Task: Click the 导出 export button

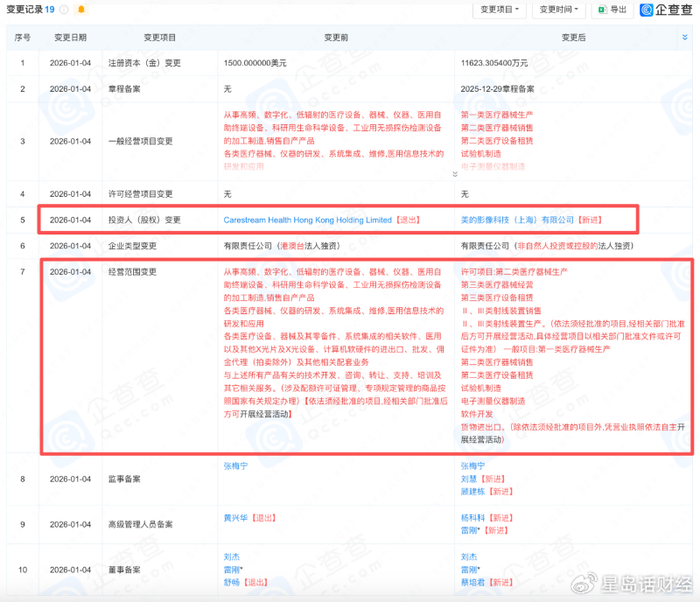Action: [612, 9]
